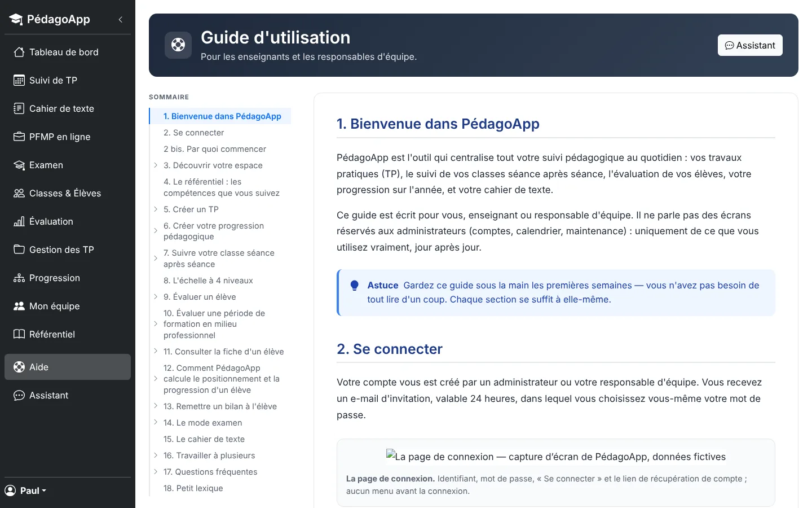Click the mortarboard icon beside Examen
This screenshot has height=508, width=812.
click(x=19, y=165)
